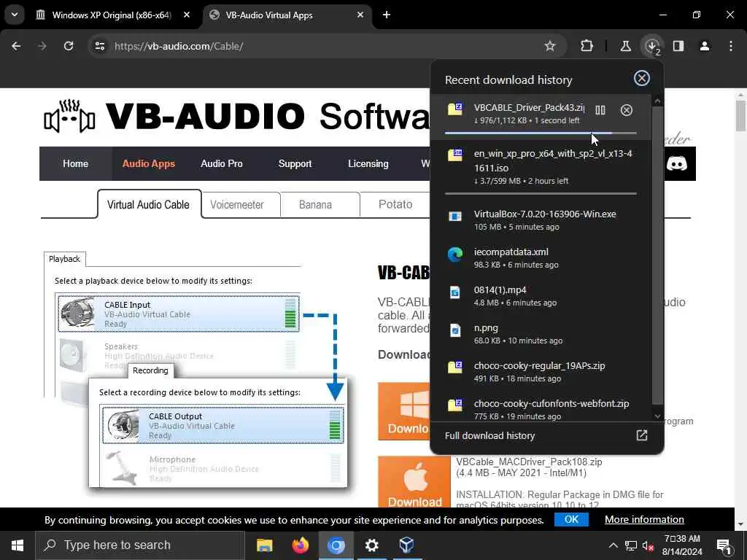This screenshot has height=560, width=747.
Task: Click the muted volume tray icon
Action: (648, 545)
